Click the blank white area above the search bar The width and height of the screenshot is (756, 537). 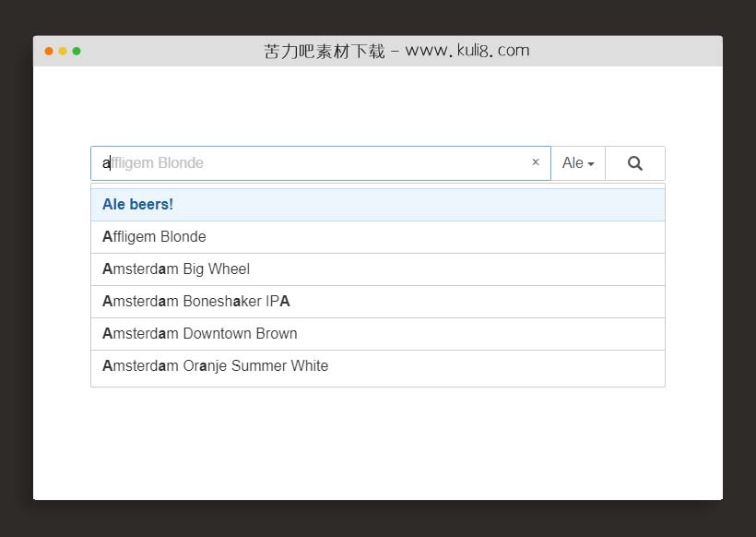click(378, 106)
